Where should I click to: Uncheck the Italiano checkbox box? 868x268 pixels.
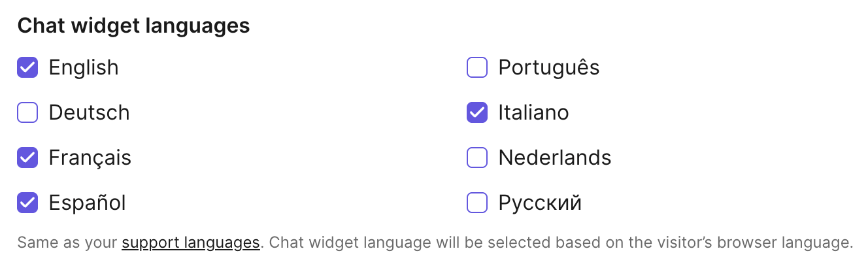[x=477, y=112]
